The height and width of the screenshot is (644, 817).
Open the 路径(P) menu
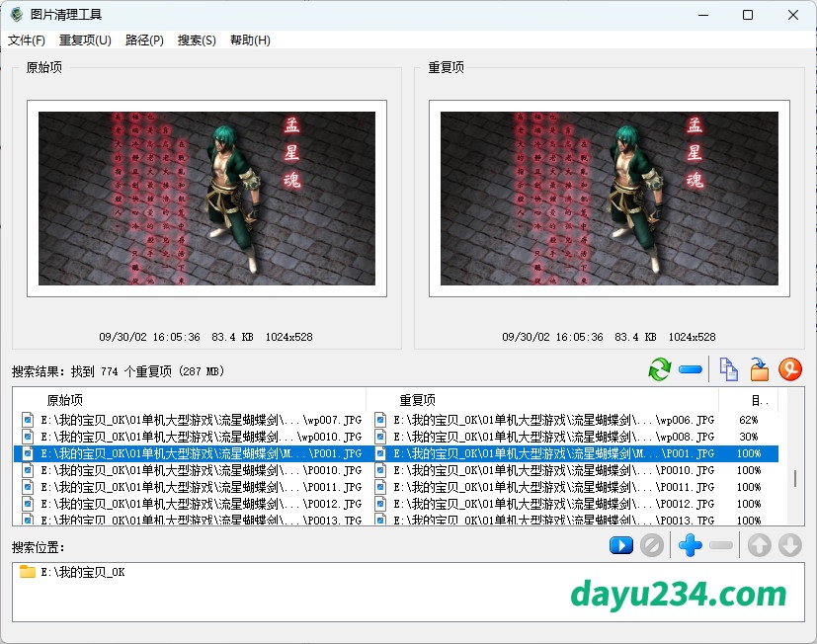tap(144, 40)
